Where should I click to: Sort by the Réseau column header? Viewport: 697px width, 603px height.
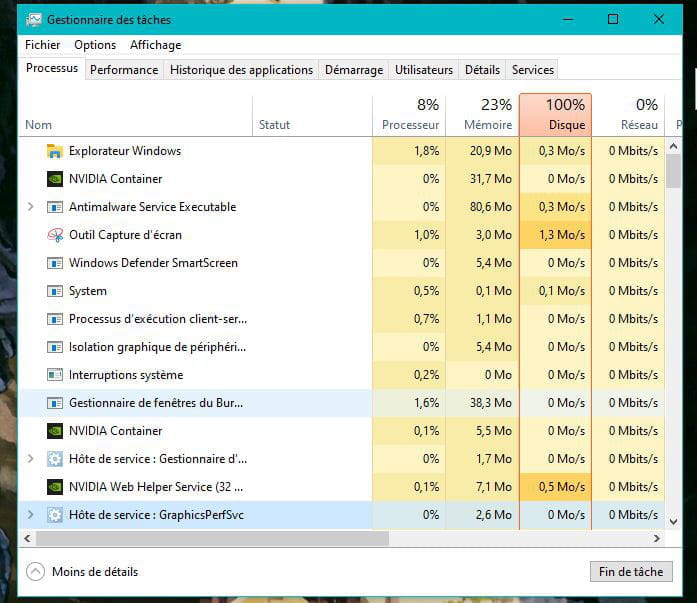[628, 116]
